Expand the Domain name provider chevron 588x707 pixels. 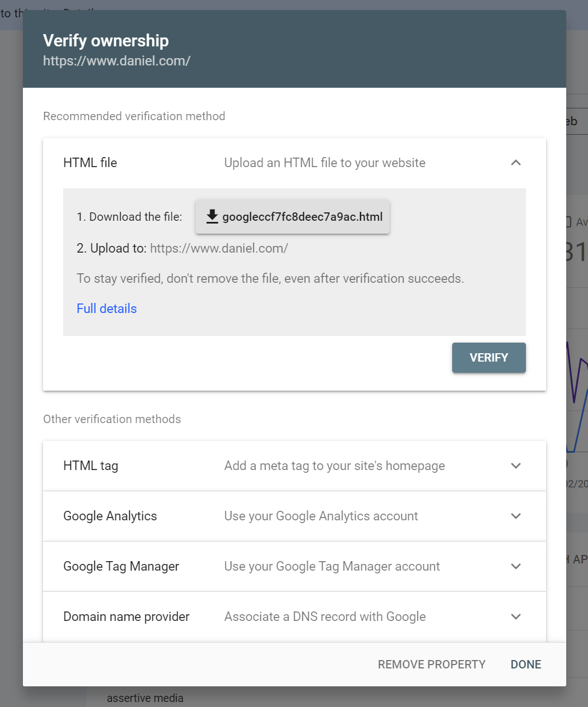click(516, 616)
